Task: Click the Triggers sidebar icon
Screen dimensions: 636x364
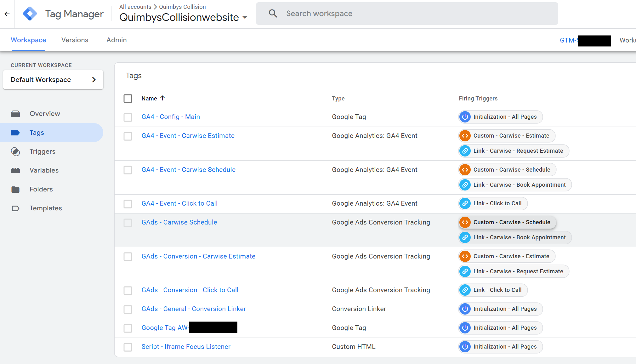Action: pos(15,151)
